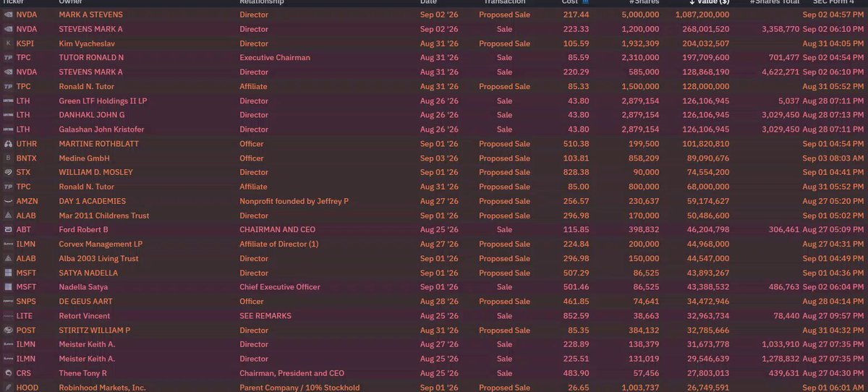This screenshot has height=392, width=868.
Task: Open HOOD ticker link
Action: coord(27,388)
